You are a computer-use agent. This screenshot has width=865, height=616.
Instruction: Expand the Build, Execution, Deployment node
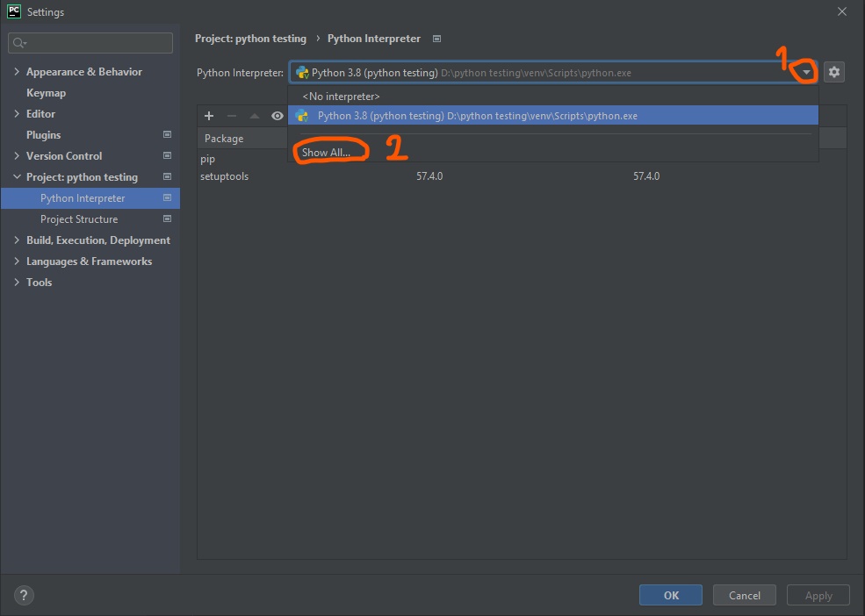[18, 240]
